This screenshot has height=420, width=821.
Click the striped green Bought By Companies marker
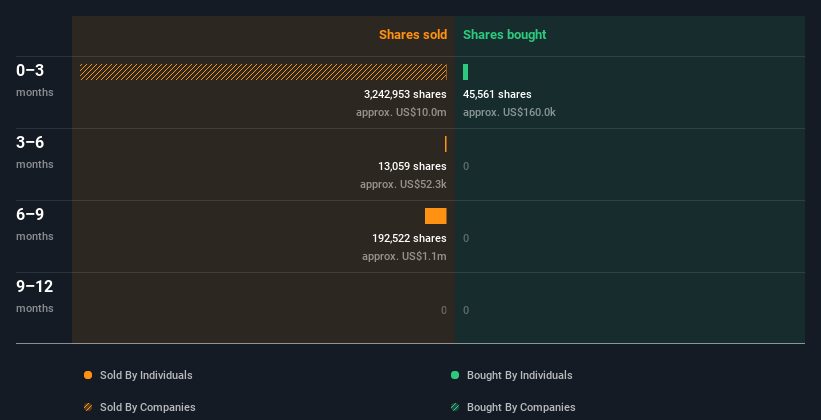[455, 407]
